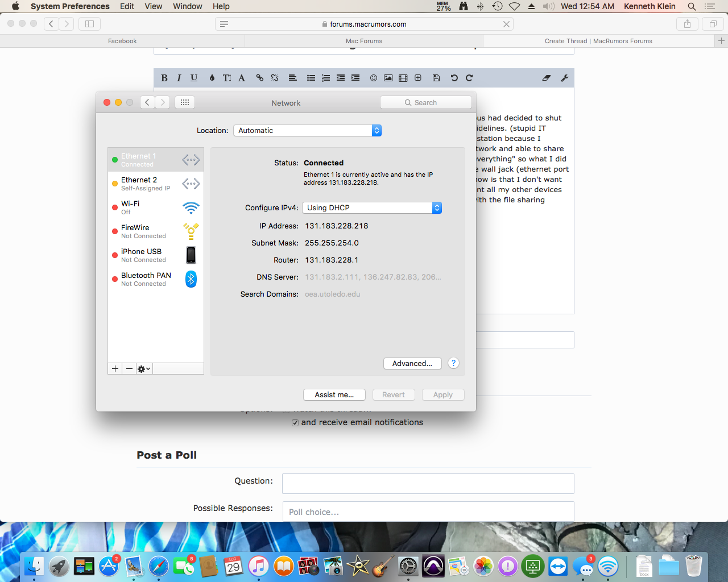This screenshot has width=728, height=582.
Task: Select Ethernet 2 service
Action: pos(156,184)
